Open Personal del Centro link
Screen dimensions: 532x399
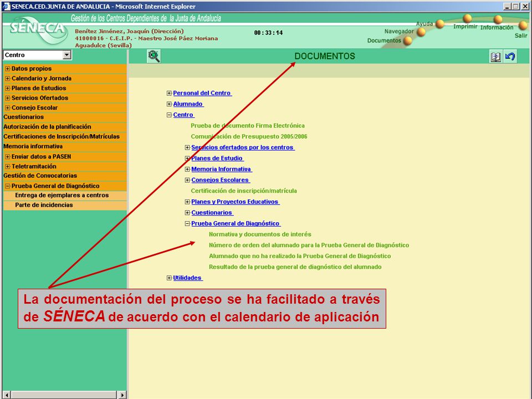click(202, 93)
